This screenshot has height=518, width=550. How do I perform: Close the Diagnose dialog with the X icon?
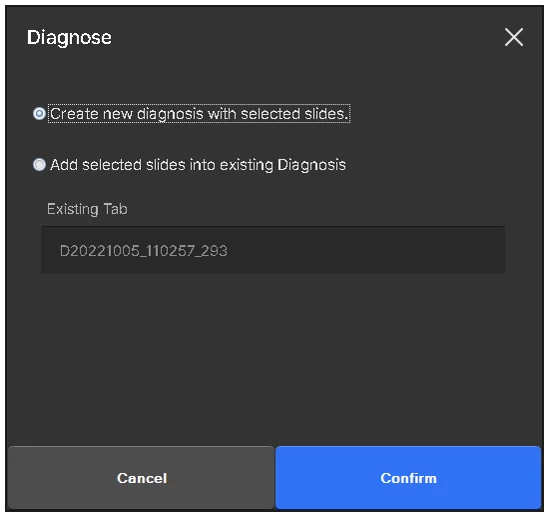(x=514, y=37)
